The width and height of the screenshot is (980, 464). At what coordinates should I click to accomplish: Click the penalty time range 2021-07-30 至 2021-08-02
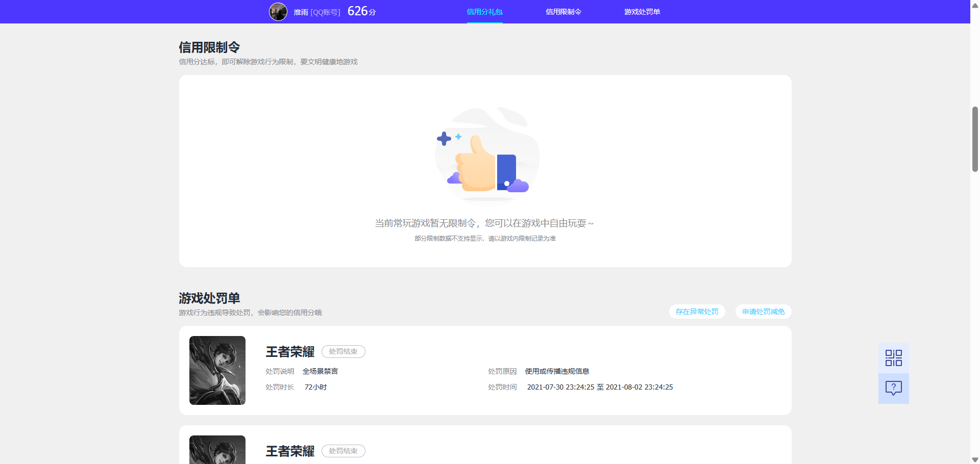[600, 387]
